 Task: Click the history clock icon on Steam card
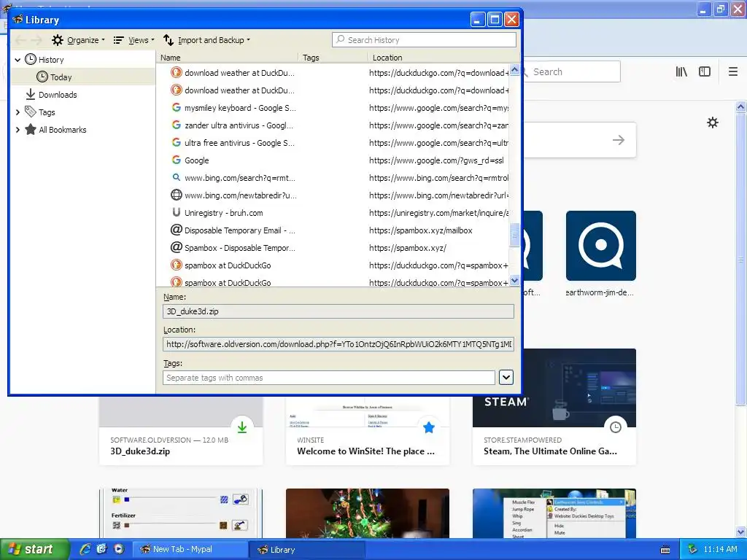pyautogui.click(x=616, y=427)
